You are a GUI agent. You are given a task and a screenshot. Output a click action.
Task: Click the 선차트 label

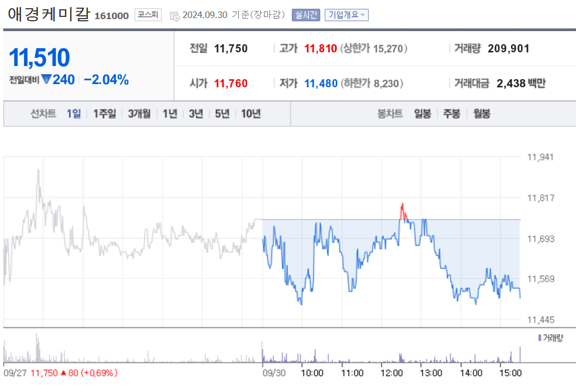coord(43,114)
